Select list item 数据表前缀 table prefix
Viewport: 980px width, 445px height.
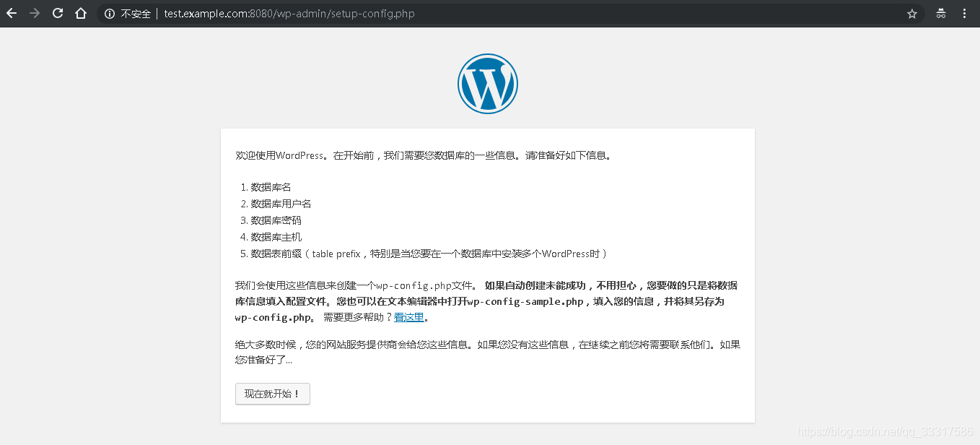(x=429, y=254)
